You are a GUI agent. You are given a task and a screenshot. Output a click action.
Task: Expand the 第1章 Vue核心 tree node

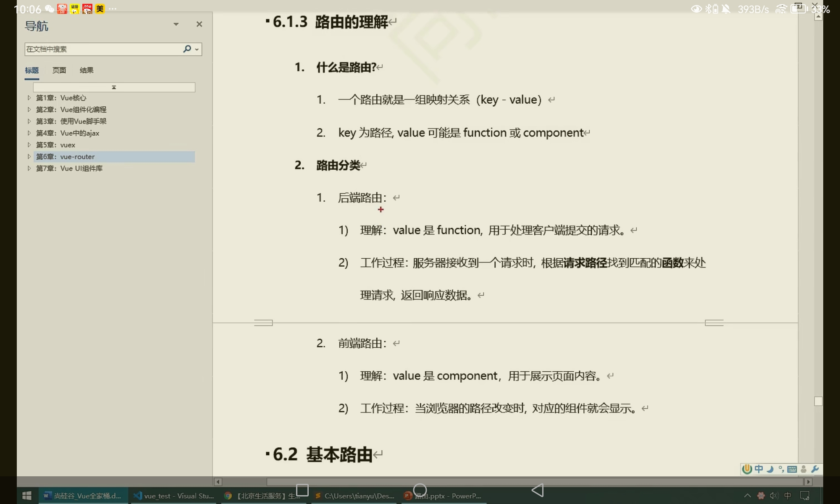pos(29,98)
